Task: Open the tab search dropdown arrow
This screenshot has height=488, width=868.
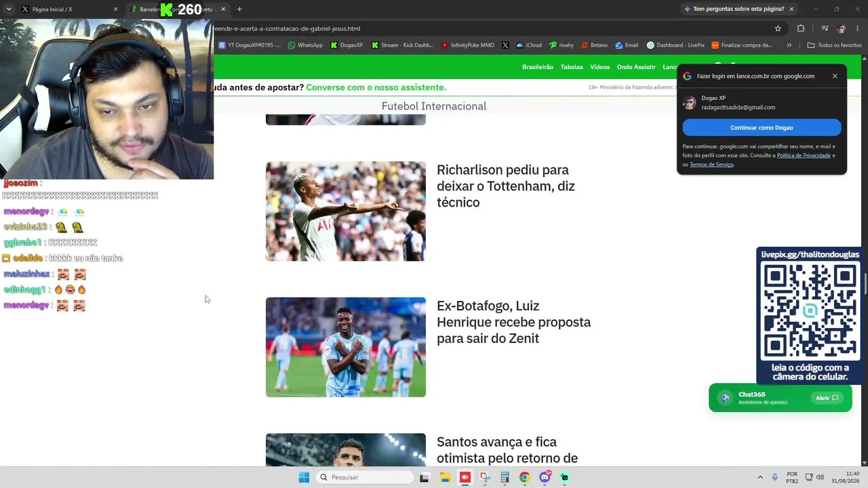Action: pos(9,9)
